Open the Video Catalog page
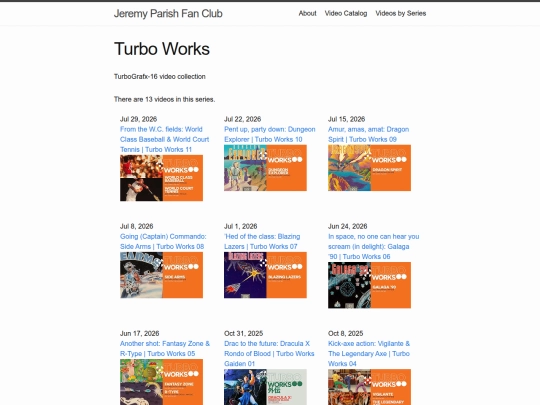The image size is (540, 405). (346, 13)
